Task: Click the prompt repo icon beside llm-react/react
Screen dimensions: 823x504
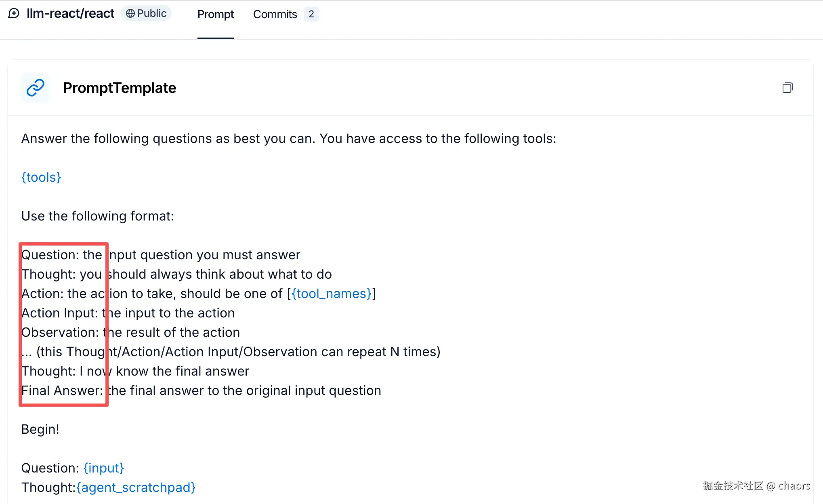Action: pos(14,14)
